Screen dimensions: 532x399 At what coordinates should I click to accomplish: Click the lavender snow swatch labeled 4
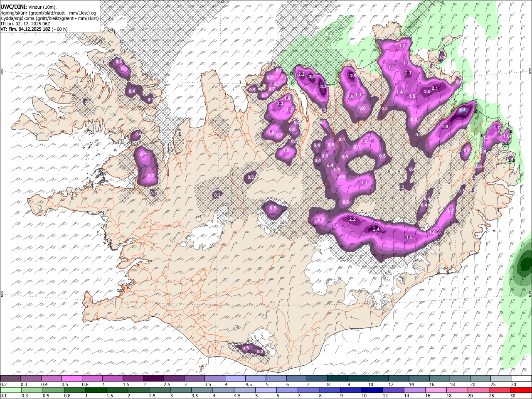click(x=235, y=379)
